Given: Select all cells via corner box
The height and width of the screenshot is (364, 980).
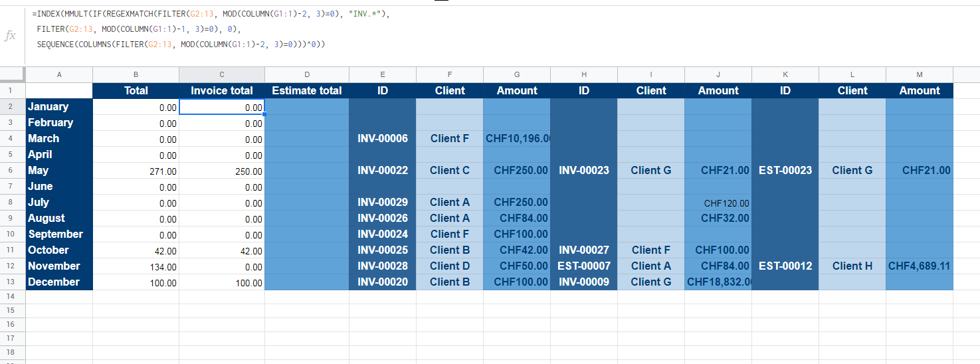Looking at the screenshot, I should [13, 74].
